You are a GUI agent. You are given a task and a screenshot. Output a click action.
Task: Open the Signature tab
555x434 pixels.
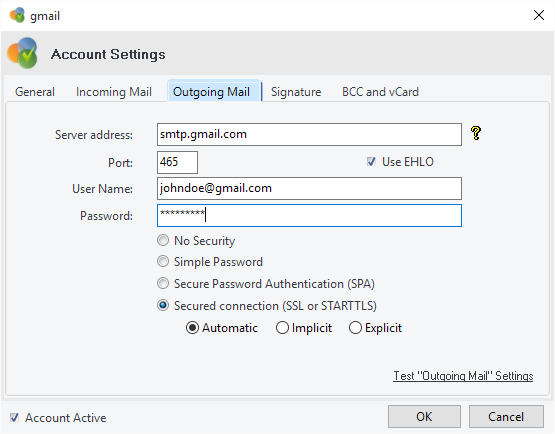pyautogui.click(x=296, y=92)
